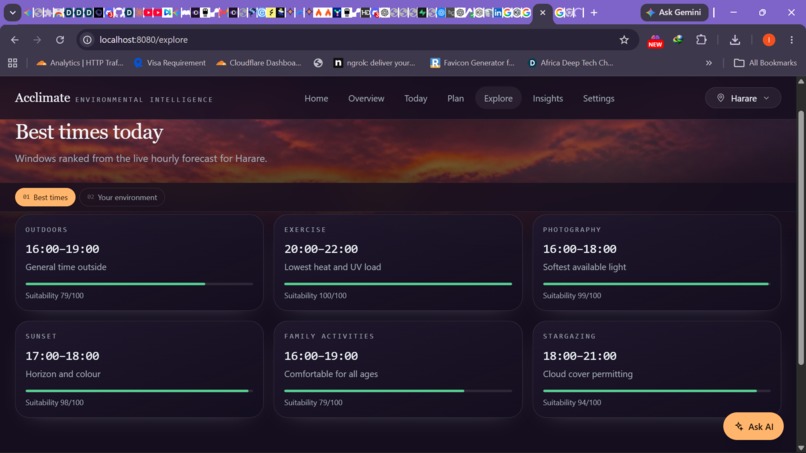Click Suitability 100/100 text
The height and width of the screenshot is (453, 806).
coord(315,296)
